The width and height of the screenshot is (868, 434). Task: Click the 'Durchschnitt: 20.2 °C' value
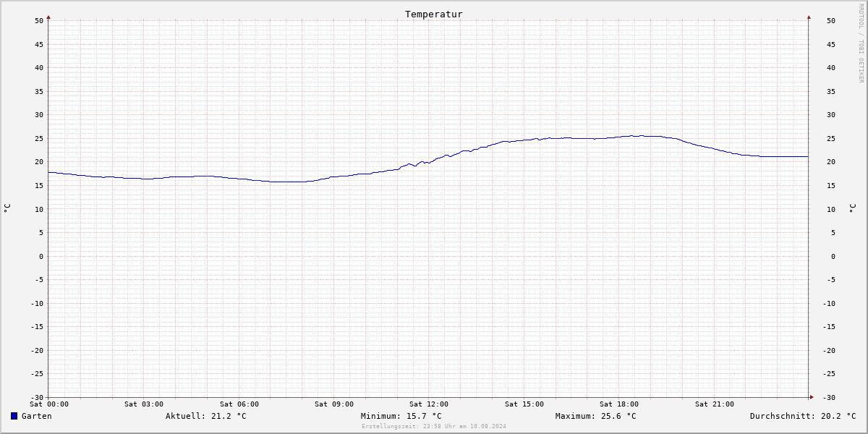coord(803,416)
